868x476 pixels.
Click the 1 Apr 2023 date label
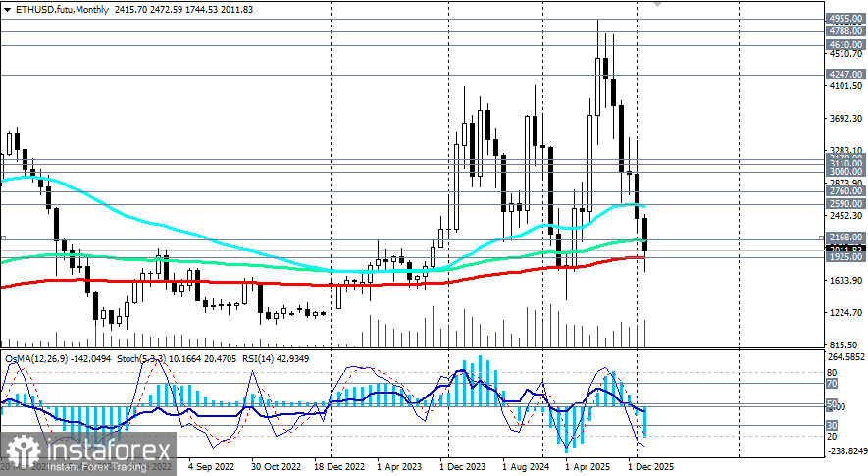399,466
